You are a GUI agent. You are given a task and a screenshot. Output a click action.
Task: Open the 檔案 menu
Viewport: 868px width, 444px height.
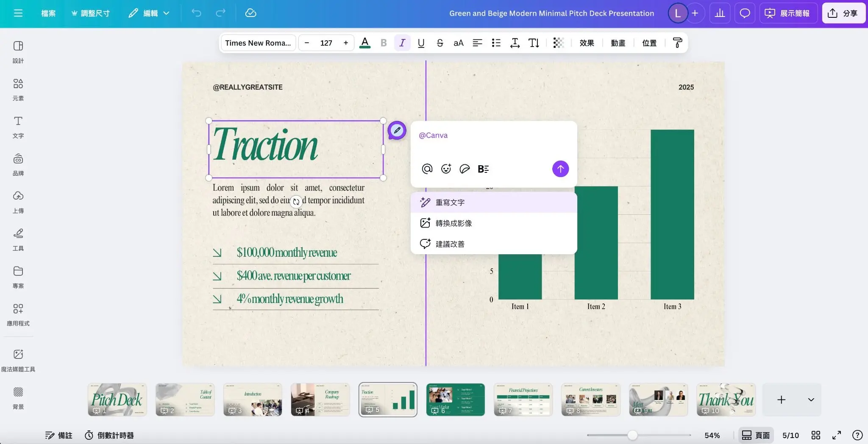coord(48,13)
